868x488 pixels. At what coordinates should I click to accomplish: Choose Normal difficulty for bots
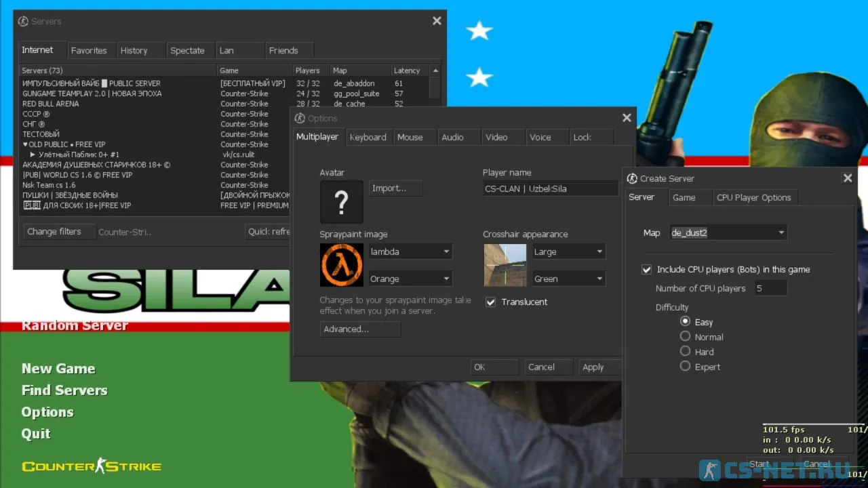(685, 337)
